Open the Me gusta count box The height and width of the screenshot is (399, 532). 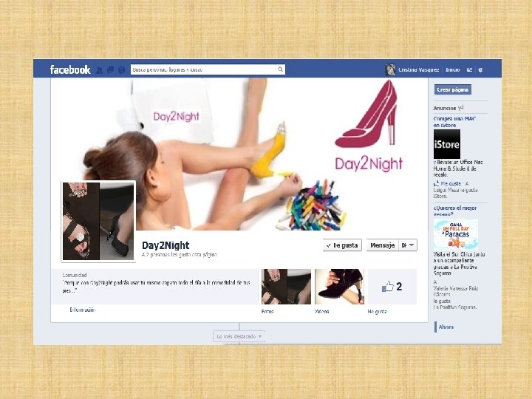(392, 287)
